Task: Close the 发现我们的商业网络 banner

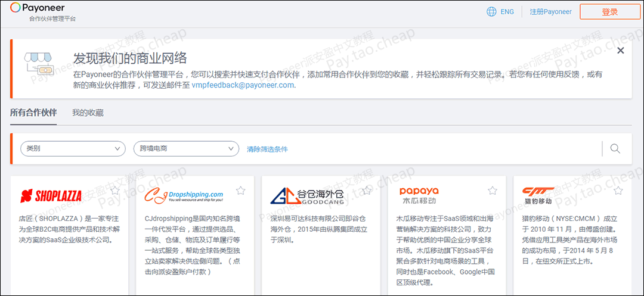Action: coord(621,51)
